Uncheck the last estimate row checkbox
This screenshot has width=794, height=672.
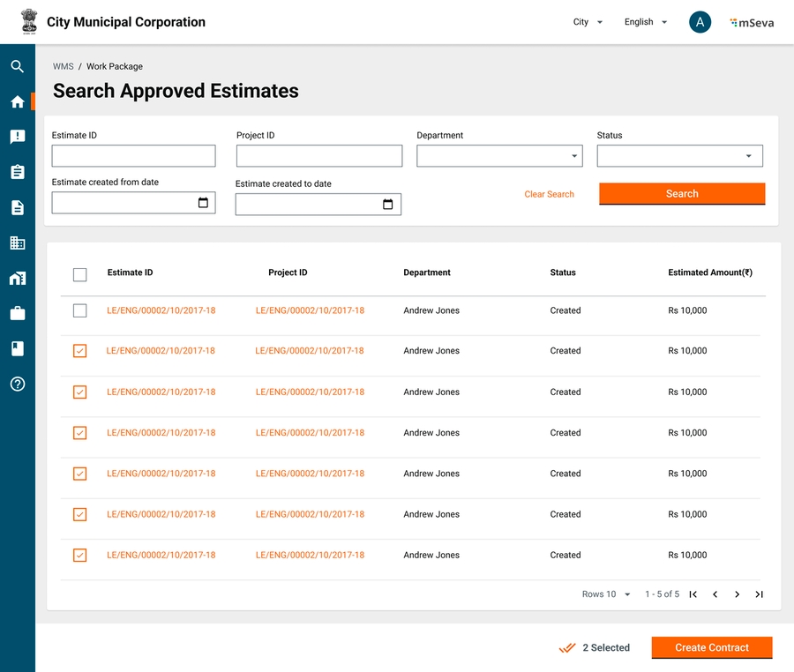click(80, 555)
